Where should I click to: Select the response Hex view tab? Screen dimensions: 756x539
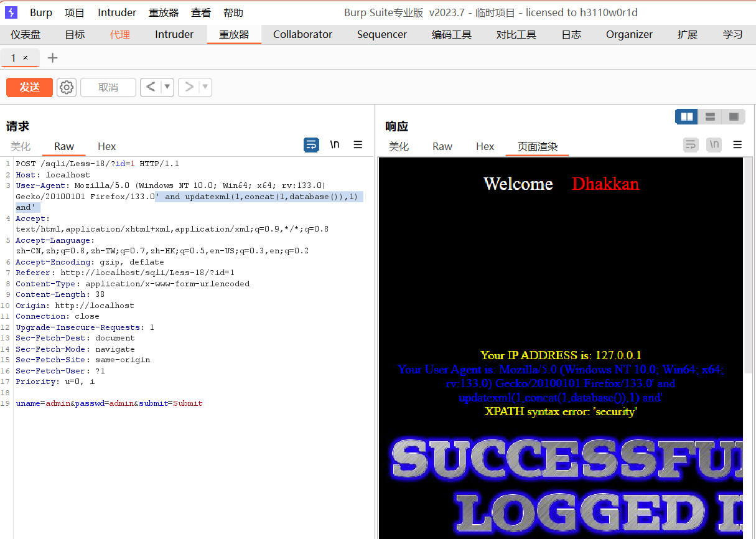tap(485, 146)
